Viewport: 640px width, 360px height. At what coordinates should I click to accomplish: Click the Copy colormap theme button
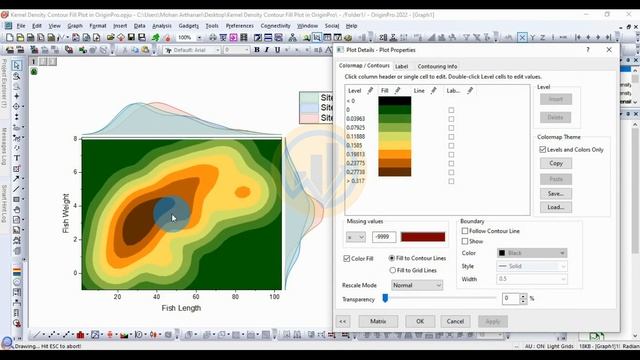coord(556,163)
